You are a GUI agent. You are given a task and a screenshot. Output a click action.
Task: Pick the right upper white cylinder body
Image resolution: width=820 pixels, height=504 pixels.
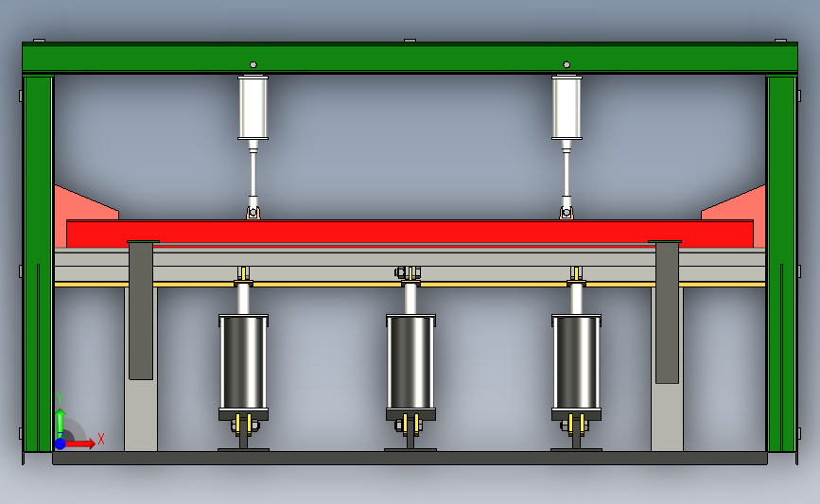[567, 108]
